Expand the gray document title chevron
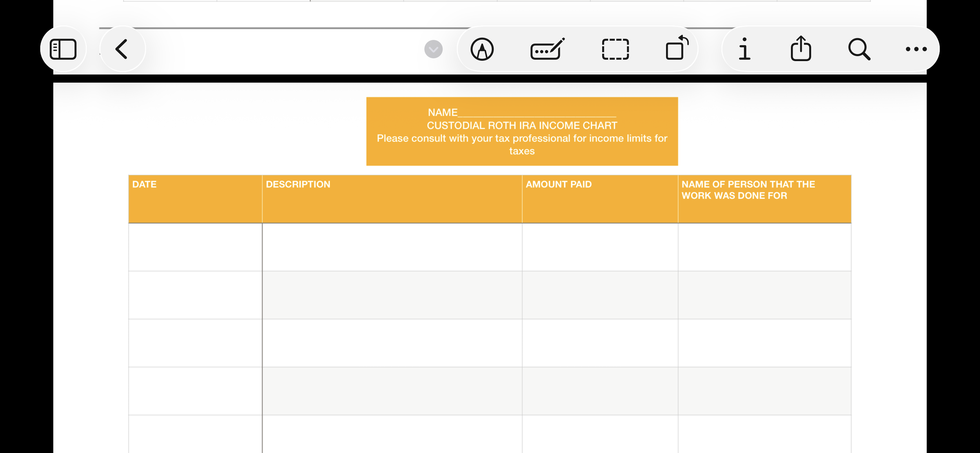Viewport: 980px width, 453px height. point(433,49)
